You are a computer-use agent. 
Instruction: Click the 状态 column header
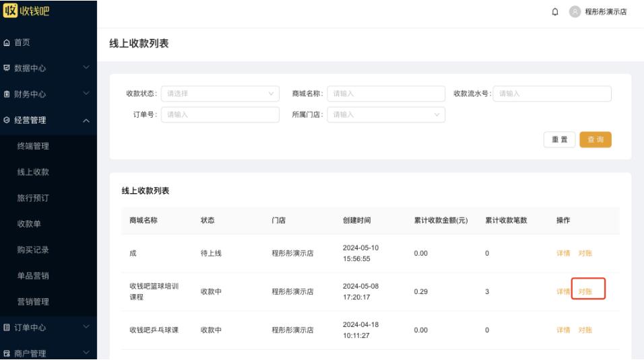[x=207, y=221]
